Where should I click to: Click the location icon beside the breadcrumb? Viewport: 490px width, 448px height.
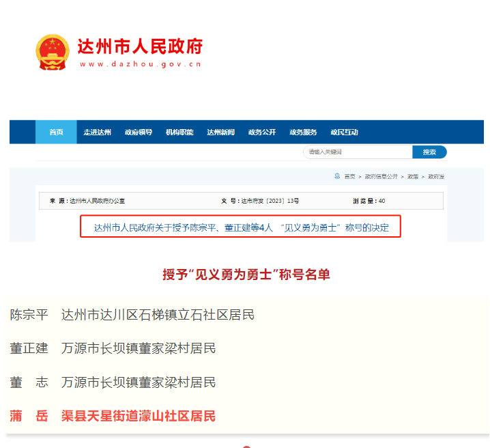pos(337,176)
